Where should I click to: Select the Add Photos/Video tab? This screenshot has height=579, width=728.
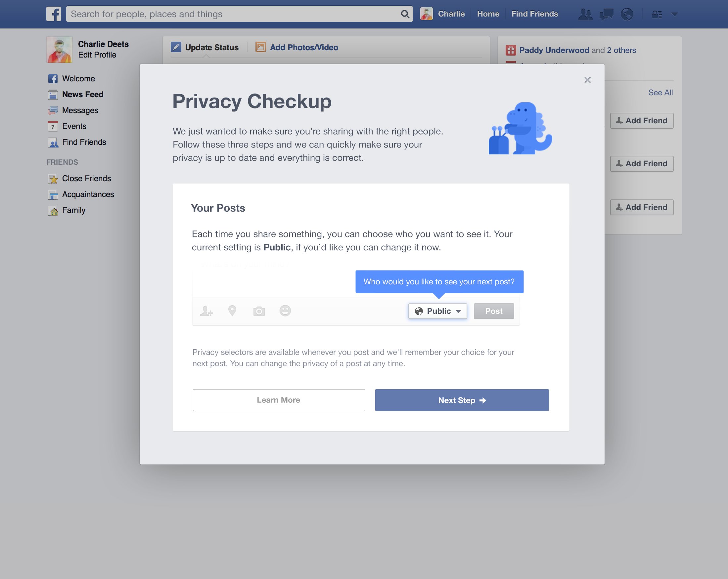click(297, 48)
